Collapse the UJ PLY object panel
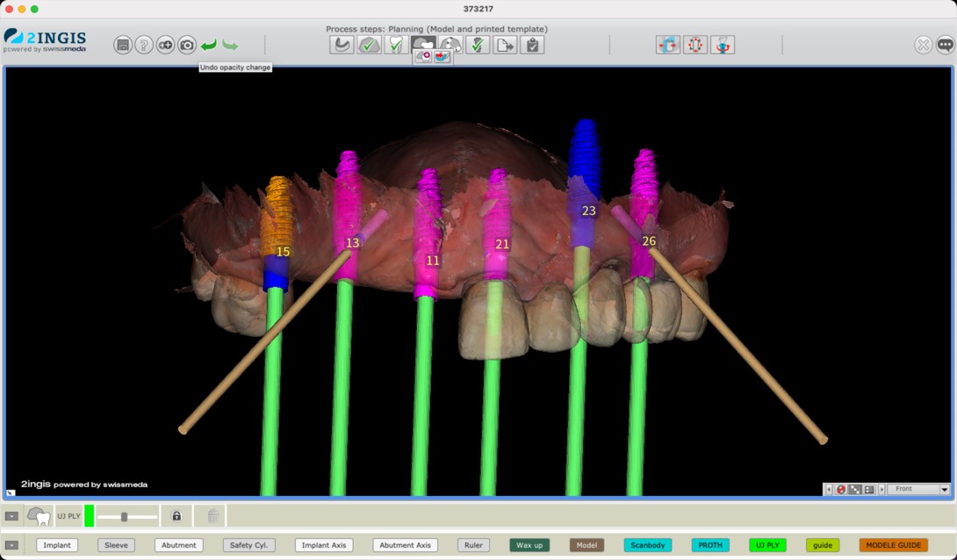957x560 pixels. tap(11, 516)
